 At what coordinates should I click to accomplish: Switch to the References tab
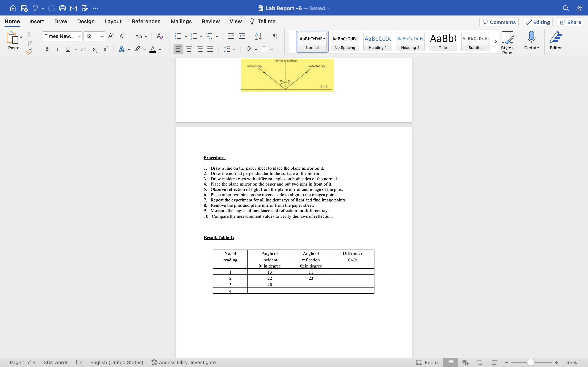[146, 21]
